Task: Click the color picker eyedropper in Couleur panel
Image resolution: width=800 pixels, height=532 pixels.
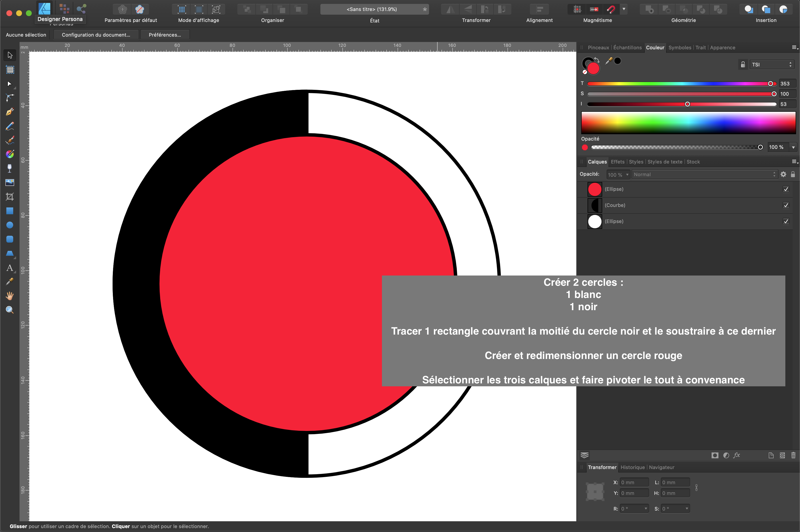Action: [609, 61]
